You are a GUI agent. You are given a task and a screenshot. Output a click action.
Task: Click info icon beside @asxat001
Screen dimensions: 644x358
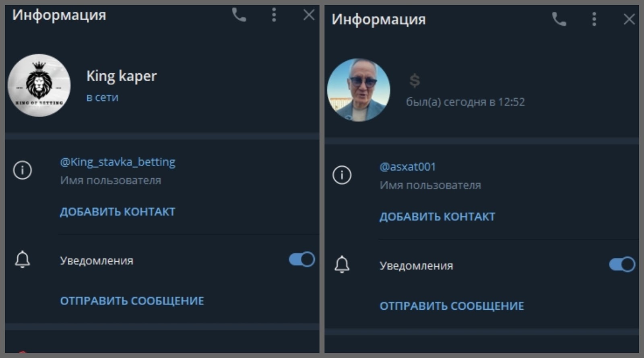[342, 175]
